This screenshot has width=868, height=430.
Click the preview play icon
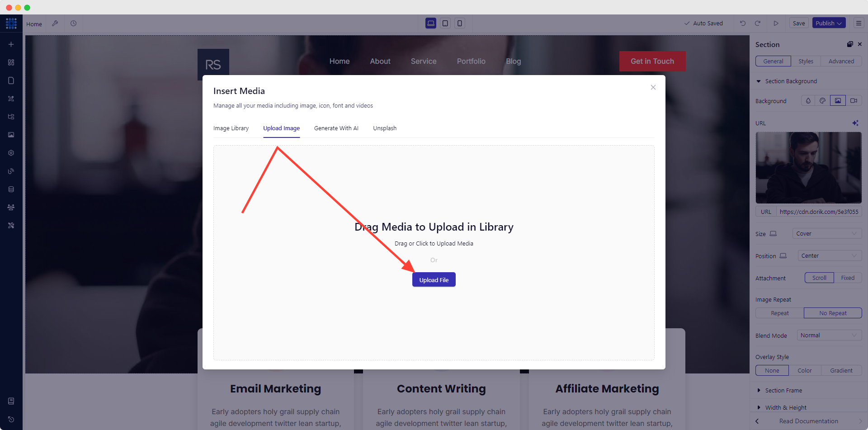(776, 24)
